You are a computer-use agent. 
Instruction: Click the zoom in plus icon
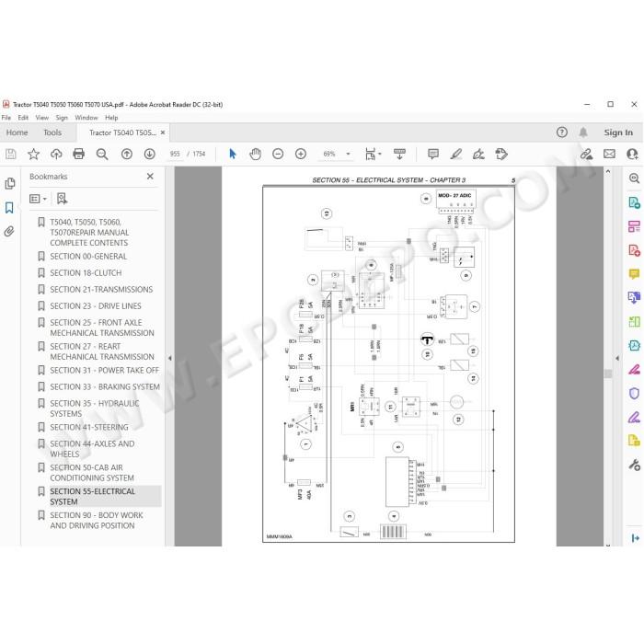click(x=301, y=154)
